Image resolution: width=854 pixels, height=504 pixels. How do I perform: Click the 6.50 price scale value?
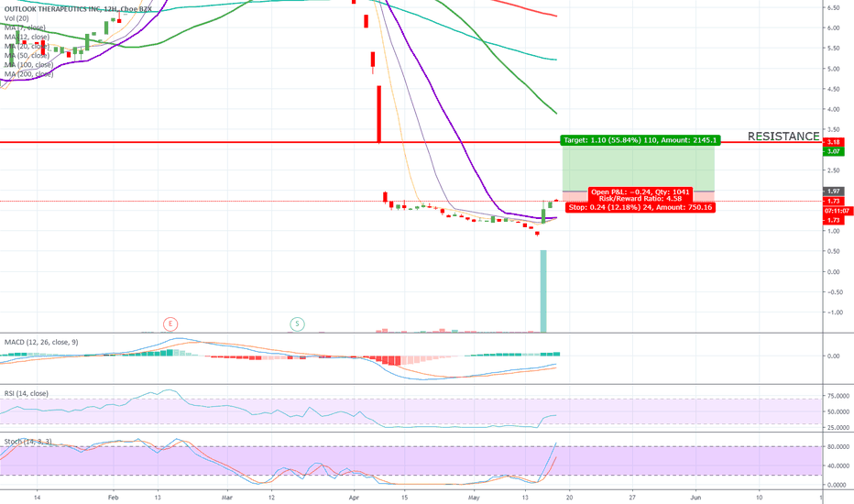[x=833, y=7]
